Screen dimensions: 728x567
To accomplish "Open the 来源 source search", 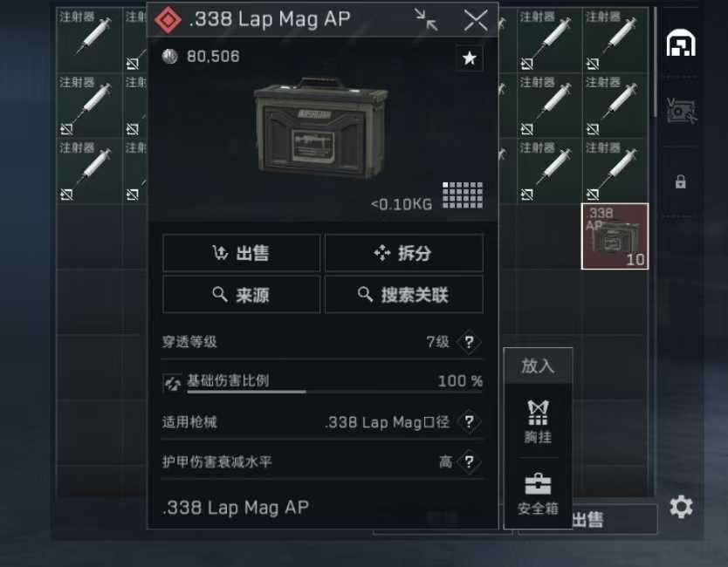I will coord(242,295).
